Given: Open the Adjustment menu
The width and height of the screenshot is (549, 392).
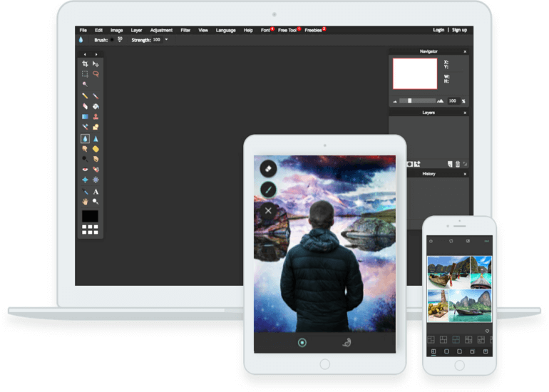Looking at the screenshot, I should 161,30.
